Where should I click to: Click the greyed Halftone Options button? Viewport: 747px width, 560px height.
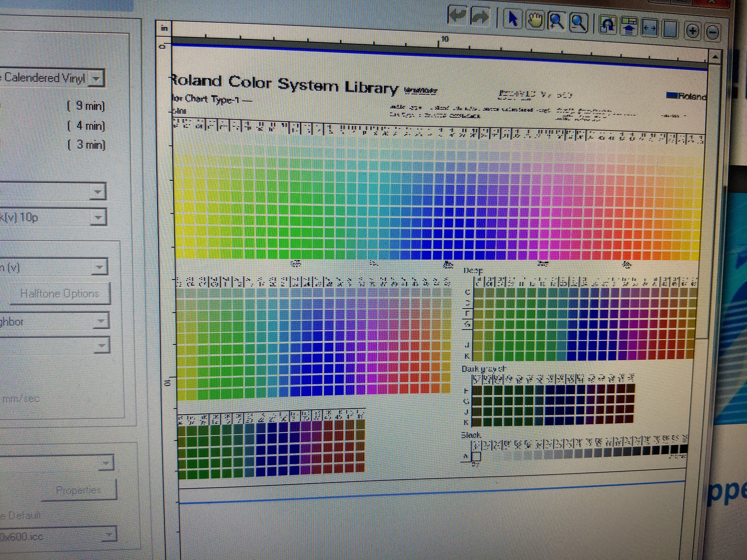tap(60, 294)
